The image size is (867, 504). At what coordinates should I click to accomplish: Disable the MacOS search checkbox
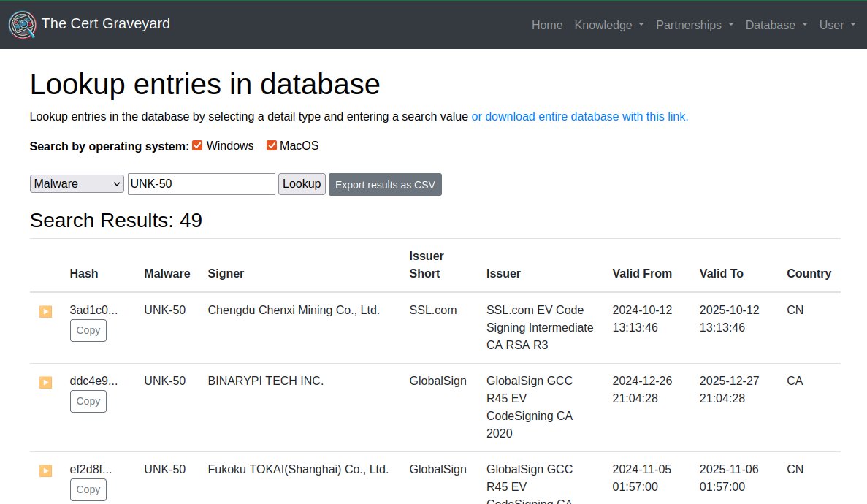[271, 145]
